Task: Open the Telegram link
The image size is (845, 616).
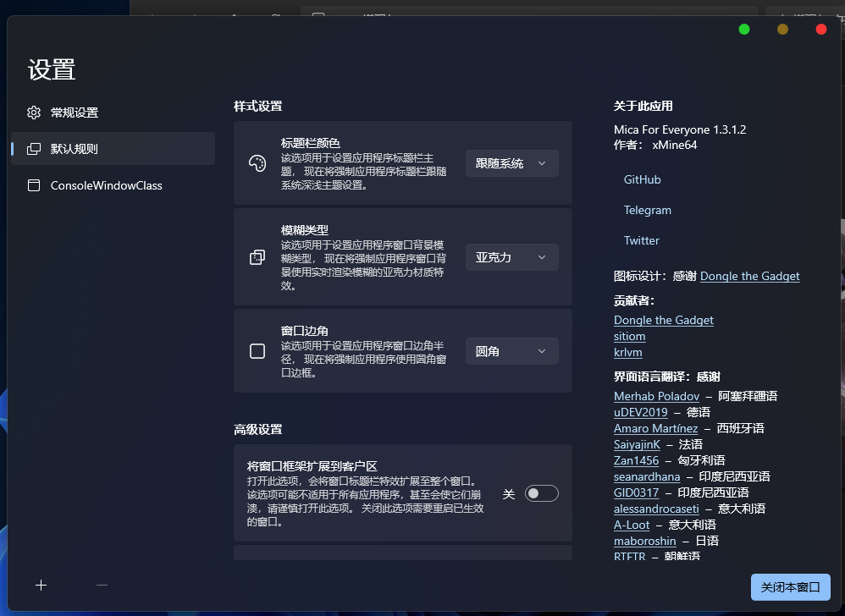Action: click(647, 210)
